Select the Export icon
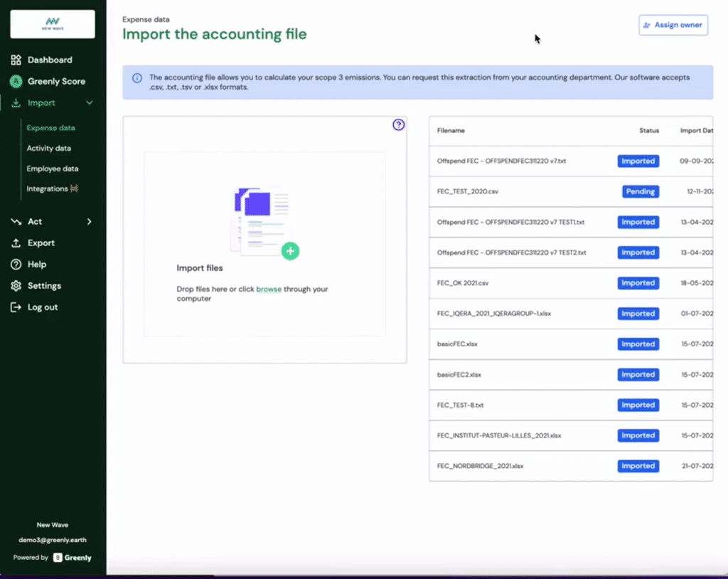The height and width of the screenshot is (579, 728). tap(16, 243)
